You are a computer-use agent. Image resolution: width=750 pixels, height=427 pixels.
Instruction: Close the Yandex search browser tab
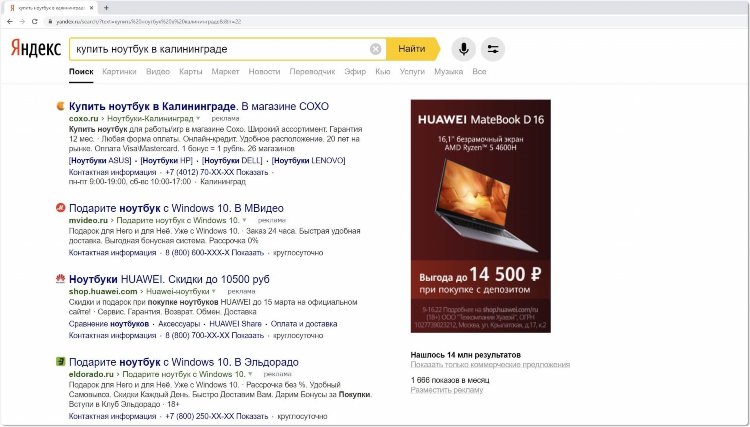tap(91, 8)
